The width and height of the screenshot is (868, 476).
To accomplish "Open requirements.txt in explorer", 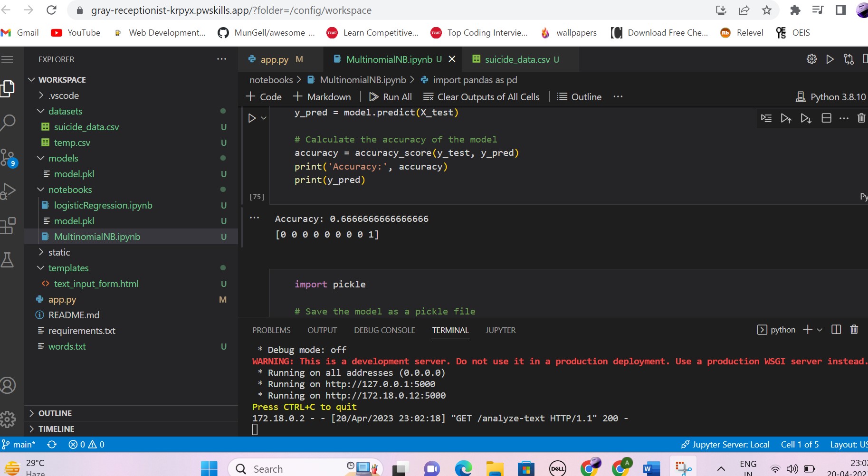I will pos(82,331).
